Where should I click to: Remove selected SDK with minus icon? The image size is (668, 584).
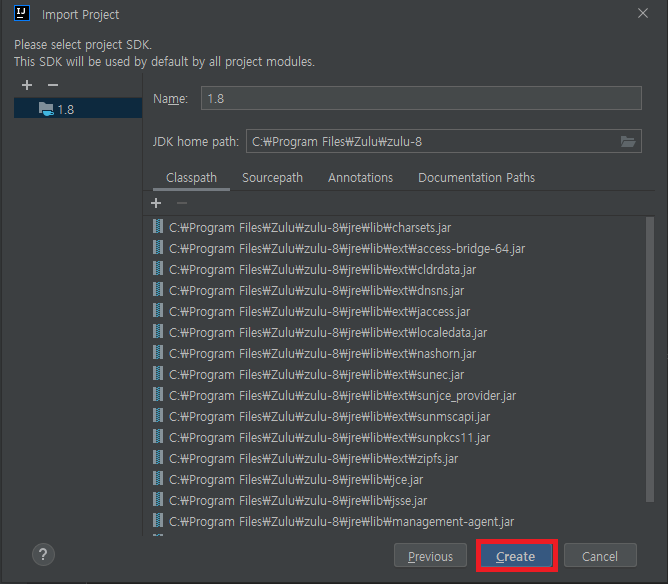click(53, 85)
